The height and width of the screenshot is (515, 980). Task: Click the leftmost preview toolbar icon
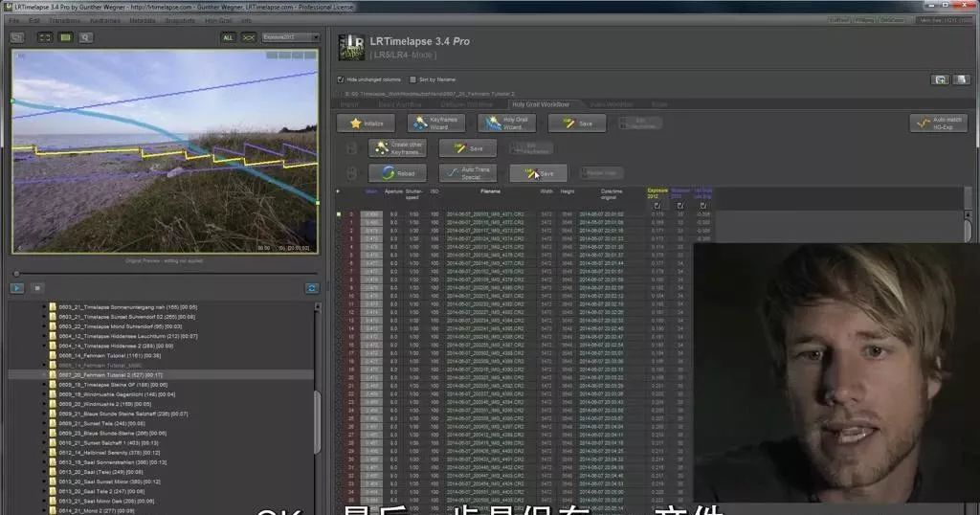(17, 37)
